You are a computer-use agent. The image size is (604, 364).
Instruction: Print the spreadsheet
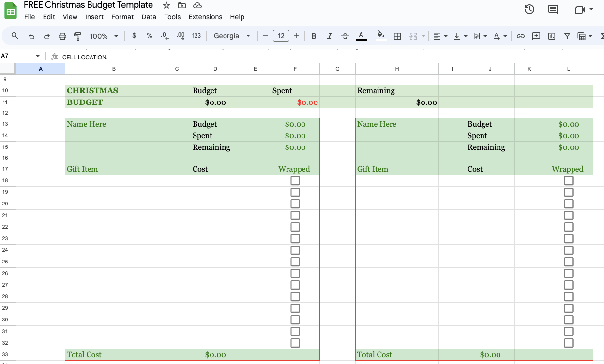tap(62, 36)
